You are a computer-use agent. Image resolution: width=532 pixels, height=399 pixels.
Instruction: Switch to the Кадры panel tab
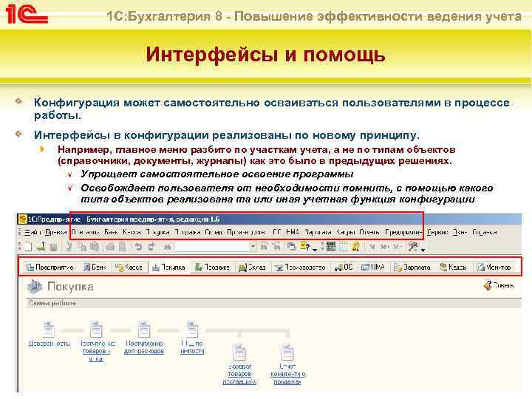(x=453, y=267)
